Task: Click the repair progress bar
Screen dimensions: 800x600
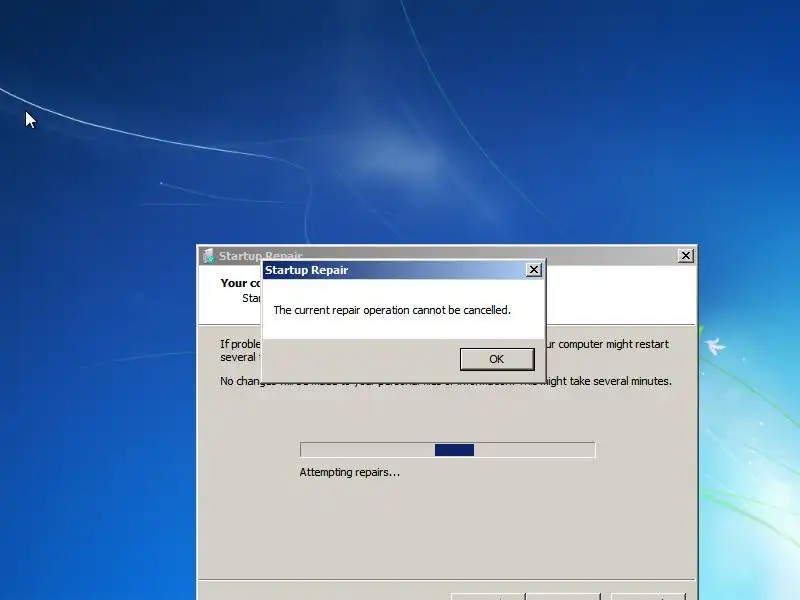Action: click(447, 450)
